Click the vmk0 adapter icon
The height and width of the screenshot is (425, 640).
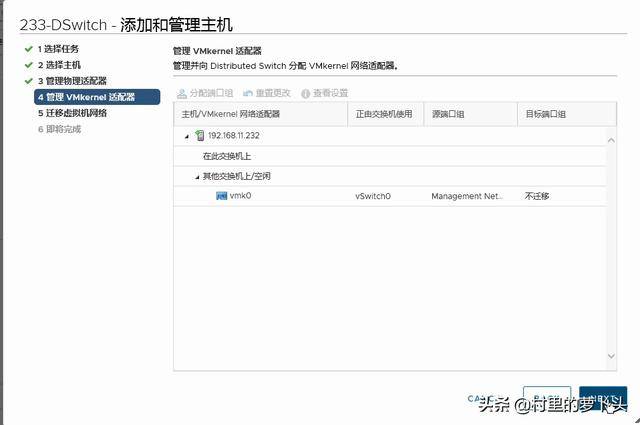tap(221, 197)
